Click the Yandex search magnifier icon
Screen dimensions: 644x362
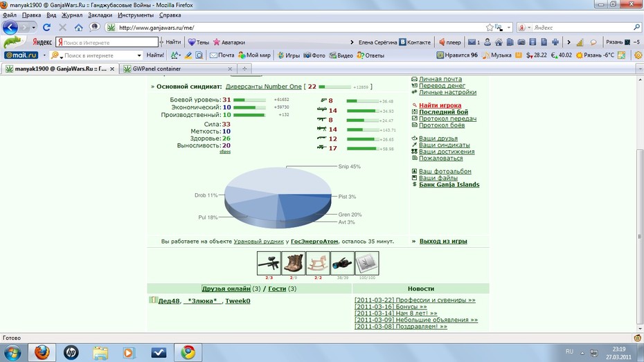pos(636,28)
